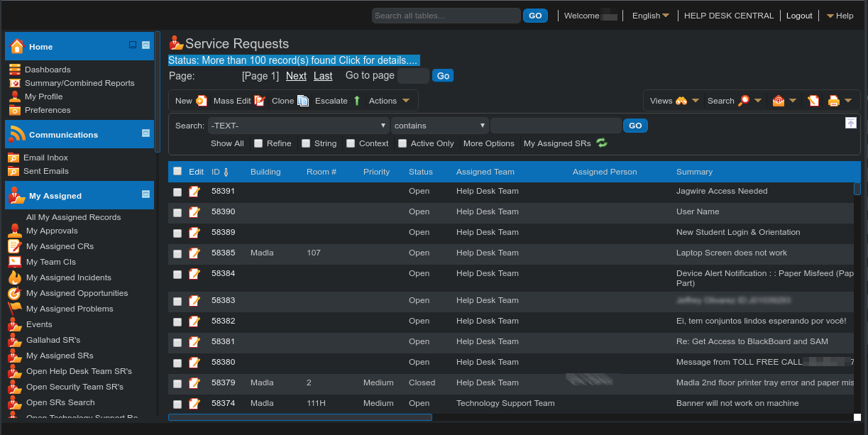Click the collapse search panel arrow icon
This screenshot has height=435, width=868.
pos(851,123)
